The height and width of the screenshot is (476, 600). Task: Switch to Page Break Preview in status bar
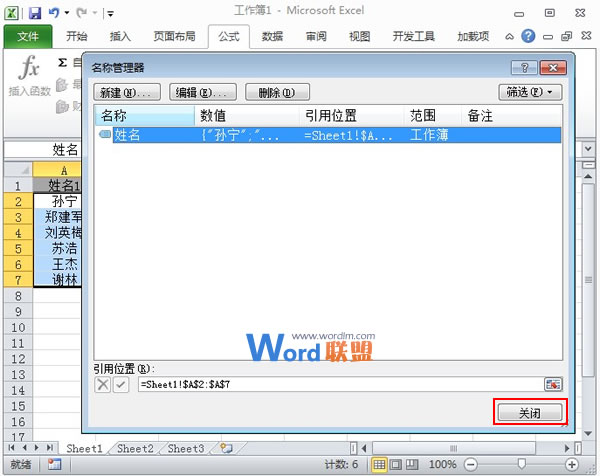415,465
